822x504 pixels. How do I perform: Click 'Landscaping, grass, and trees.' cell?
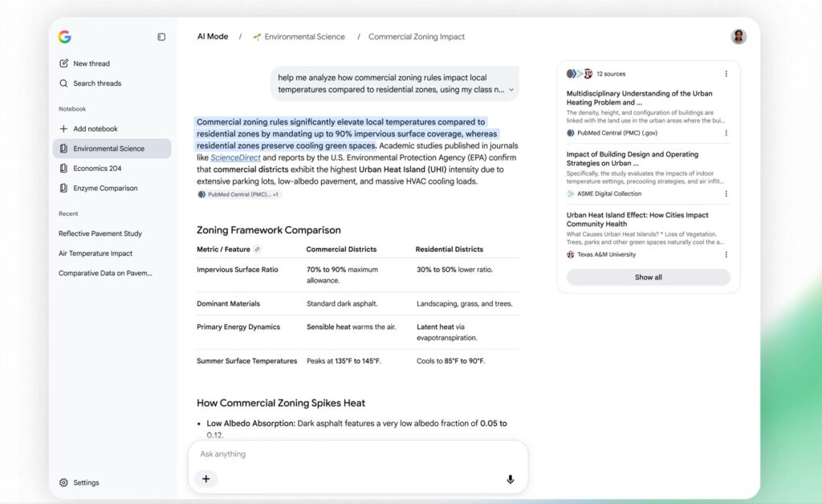coord(465,303)
